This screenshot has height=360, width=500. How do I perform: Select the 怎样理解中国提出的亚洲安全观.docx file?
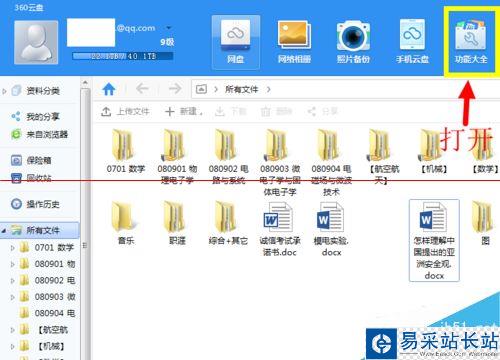point(434,240)
